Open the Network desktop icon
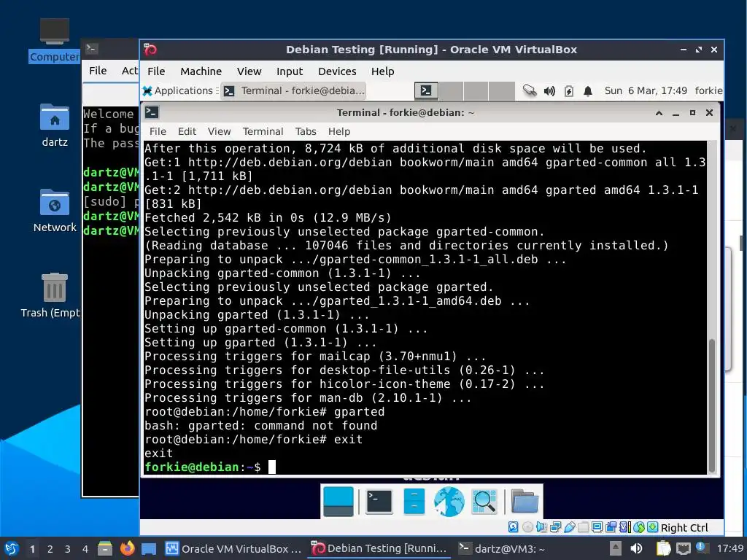 tap(54, 211)
